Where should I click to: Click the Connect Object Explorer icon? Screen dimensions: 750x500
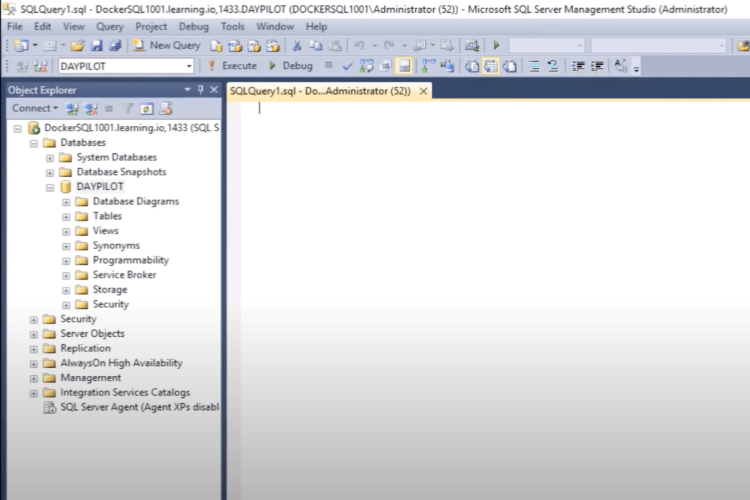coord(72,109)
